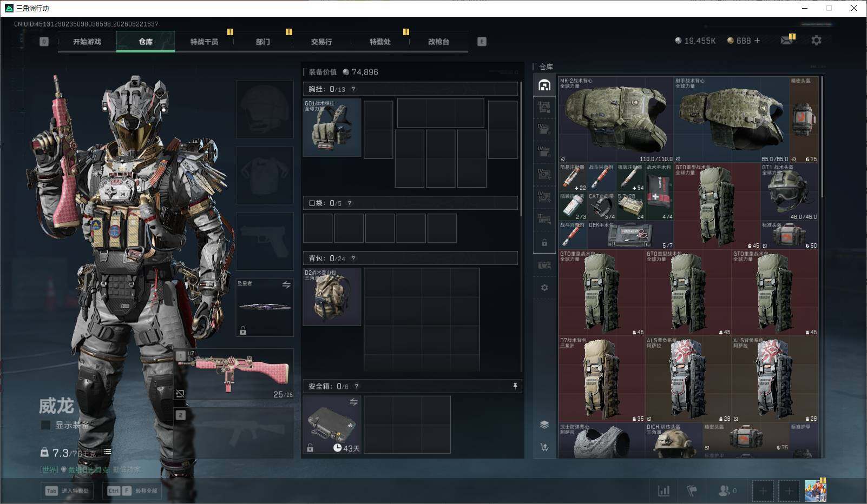Open the 开始游戏 tab
Screen dimensions: 867x504
(x=87, y=42)
